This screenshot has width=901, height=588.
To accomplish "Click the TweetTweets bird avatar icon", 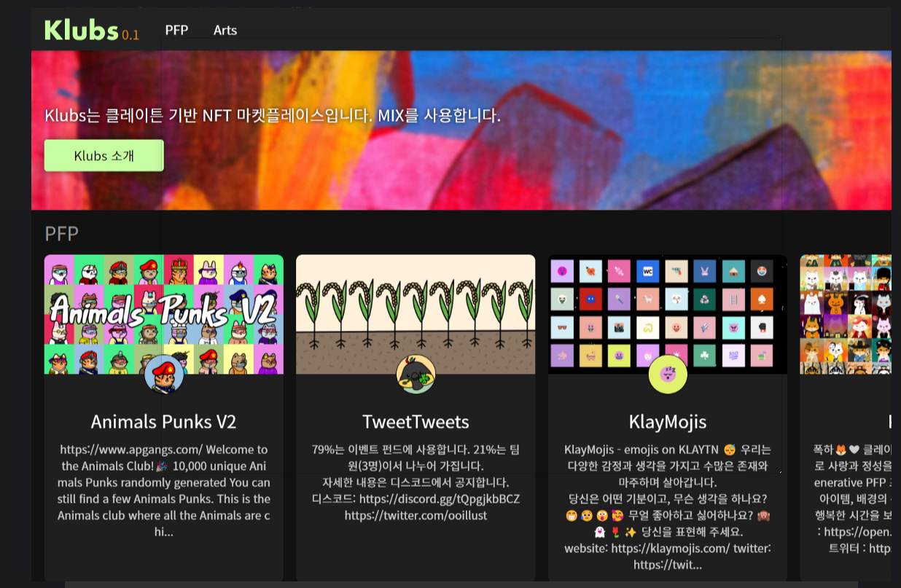I will pos(416,375).
